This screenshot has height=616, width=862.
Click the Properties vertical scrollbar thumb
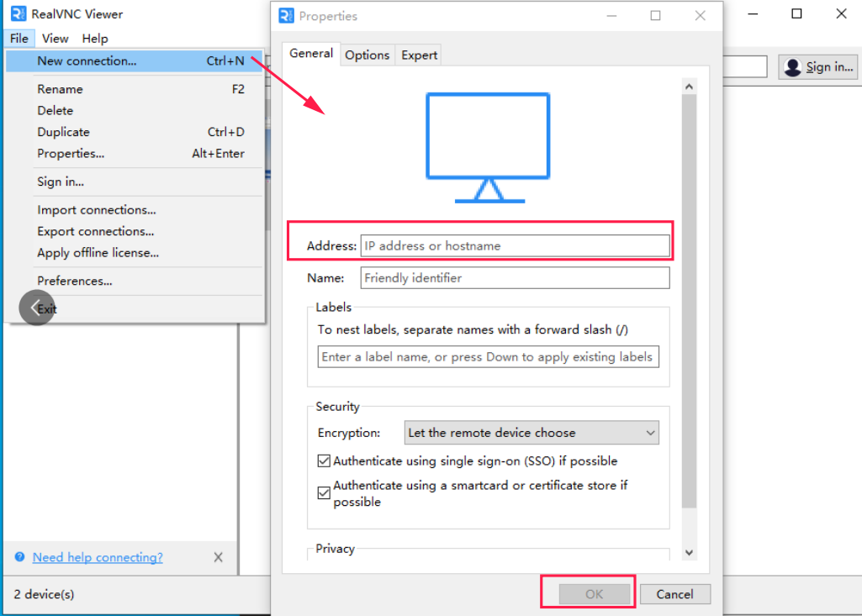pos(689,301)
